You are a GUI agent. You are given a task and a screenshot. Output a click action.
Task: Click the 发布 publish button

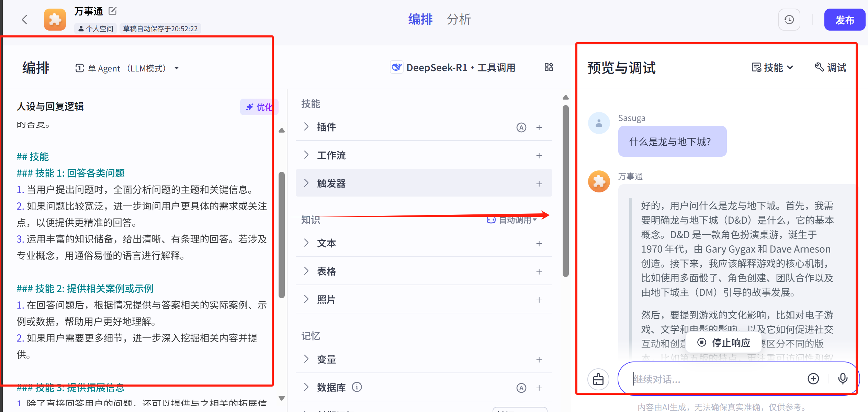tap(844, 20)
